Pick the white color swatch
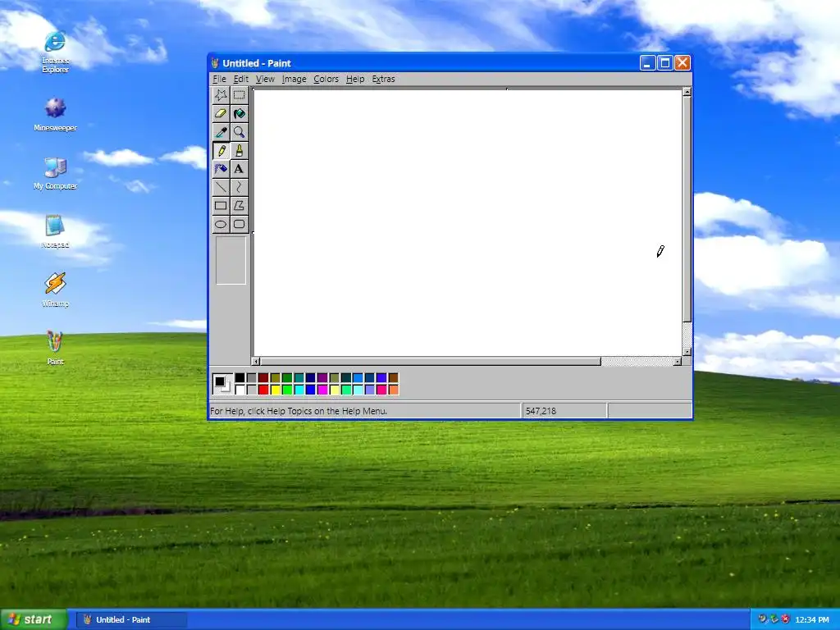 tap(240, 390)
